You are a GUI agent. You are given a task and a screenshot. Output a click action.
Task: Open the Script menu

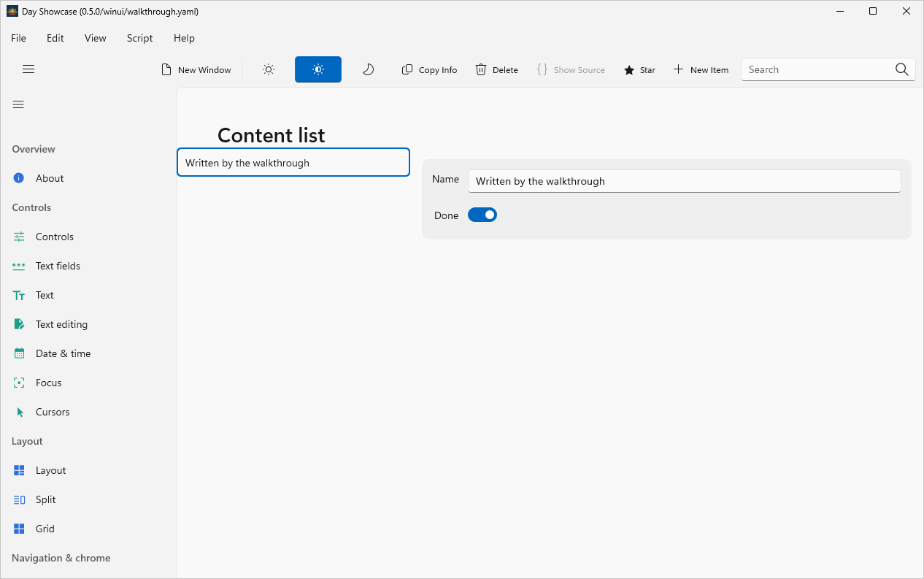[x=140, y=38]
